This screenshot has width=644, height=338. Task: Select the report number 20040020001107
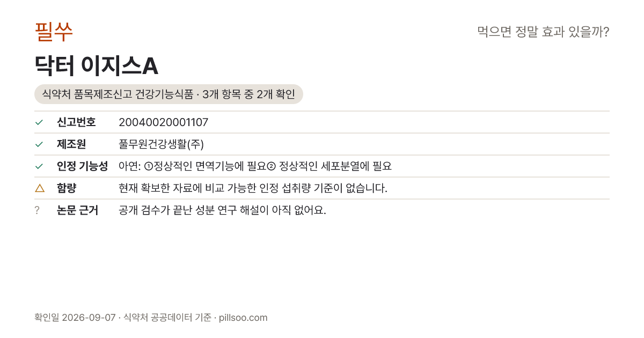tap(163, 122)
